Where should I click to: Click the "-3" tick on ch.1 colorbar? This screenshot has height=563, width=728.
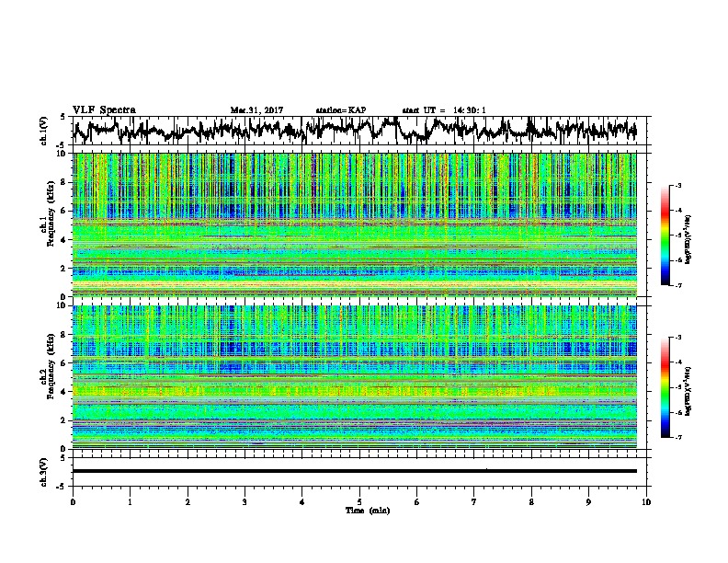pyautogui.click(x=678, y=186)
